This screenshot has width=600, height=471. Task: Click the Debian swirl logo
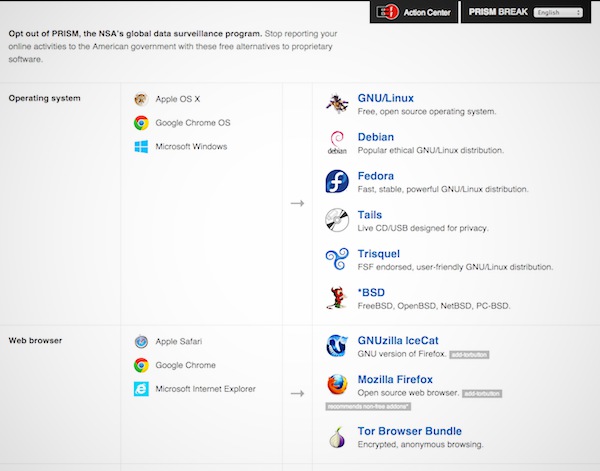tap(337, 142)
